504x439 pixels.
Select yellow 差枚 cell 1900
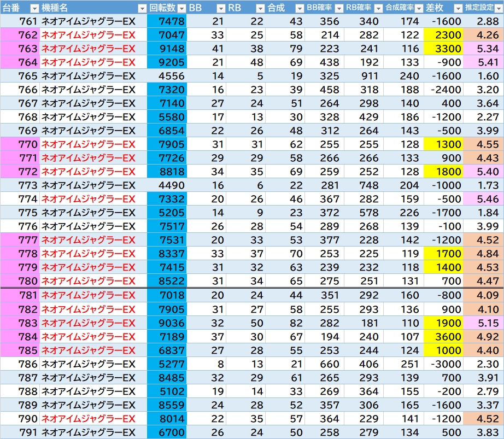[x=443, y=323]
